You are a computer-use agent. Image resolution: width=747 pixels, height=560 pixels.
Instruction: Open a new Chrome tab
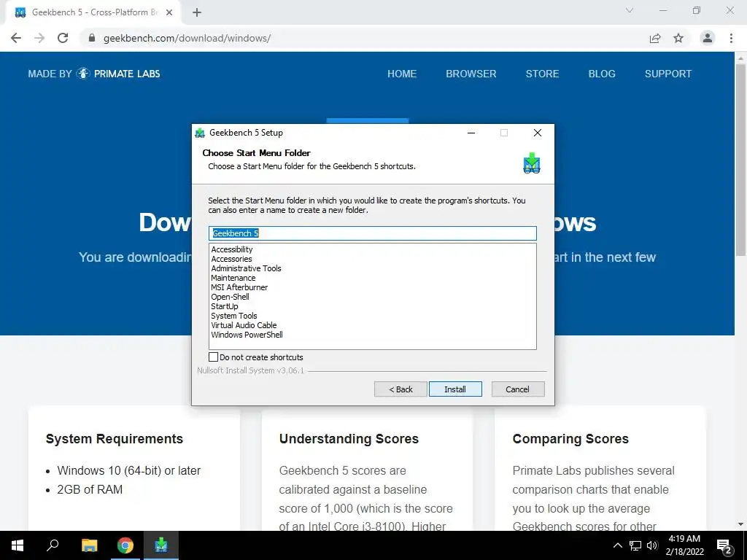197,12
